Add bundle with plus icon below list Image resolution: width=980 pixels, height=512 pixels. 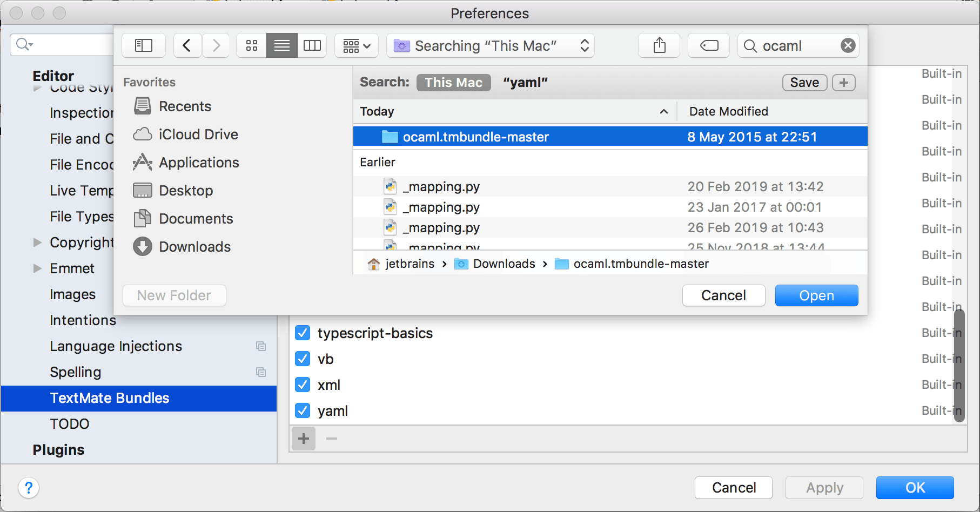point(304,439)
